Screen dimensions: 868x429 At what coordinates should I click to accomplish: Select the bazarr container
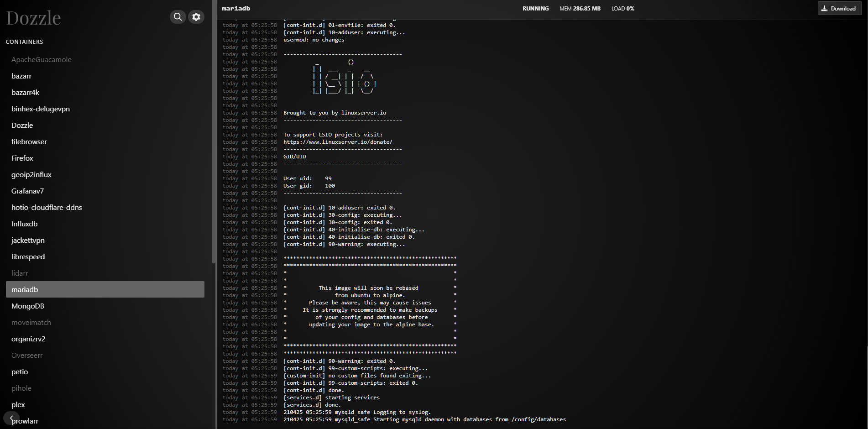point(21,76)
